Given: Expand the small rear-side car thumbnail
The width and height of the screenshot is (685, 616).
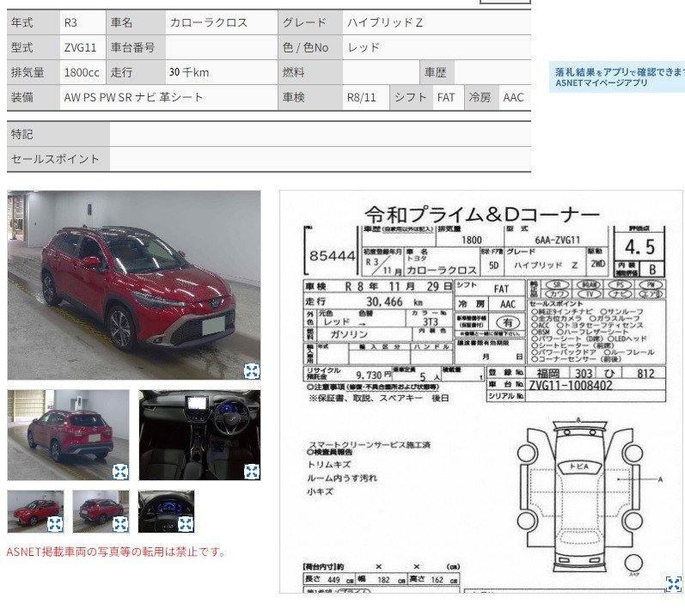Looking at the screenshot, I should tap(120, 524).
